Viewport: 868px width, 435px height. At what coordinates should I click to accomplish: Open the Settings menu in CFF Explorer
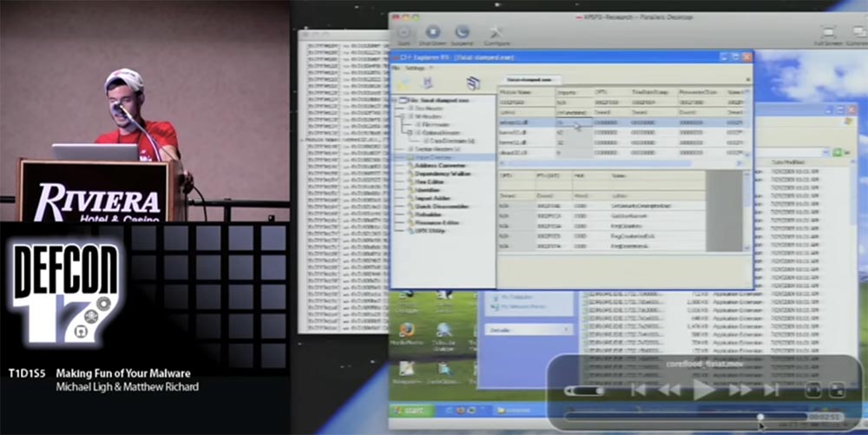coord(415,68)
